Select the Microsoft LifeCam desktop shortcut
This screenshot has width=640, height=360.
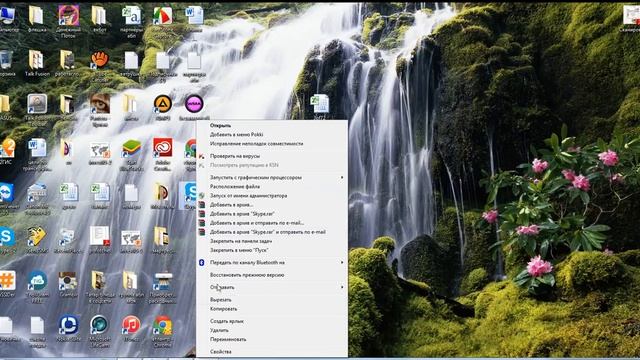click(99, 325)
